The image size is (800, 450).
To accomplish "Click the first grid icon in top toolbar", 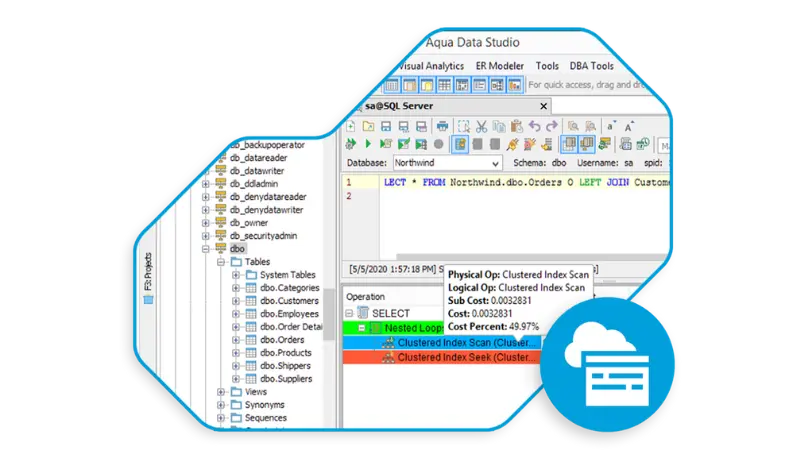I will [x=392, y=85].
